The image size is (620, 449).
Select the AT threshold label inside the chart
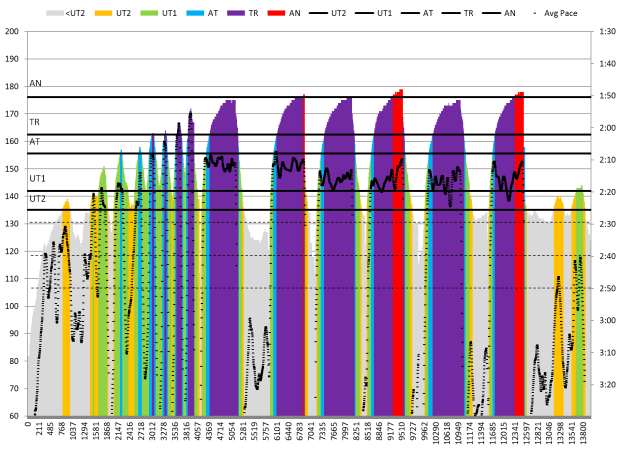(35, 142)
